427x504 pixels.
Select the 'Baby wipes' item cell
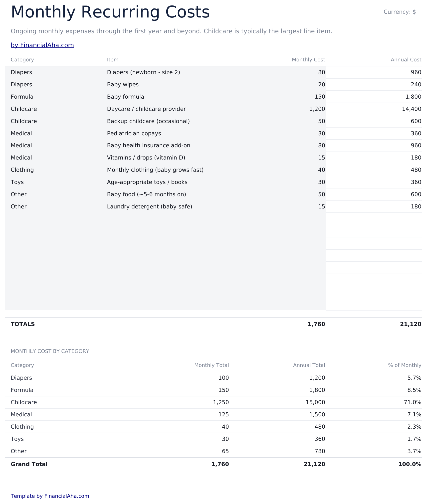tap(123, 85)
